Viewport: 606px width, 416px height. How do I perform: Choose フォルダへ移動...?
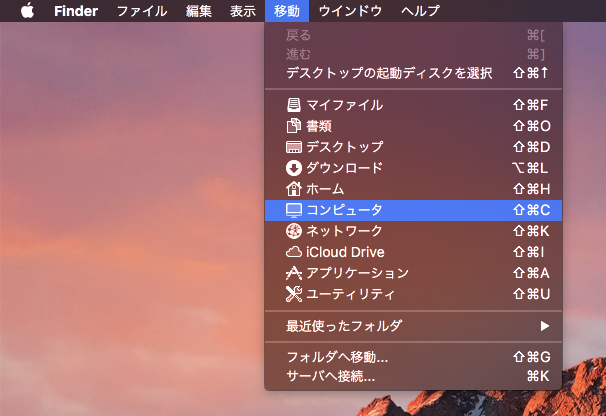[413, 357]
